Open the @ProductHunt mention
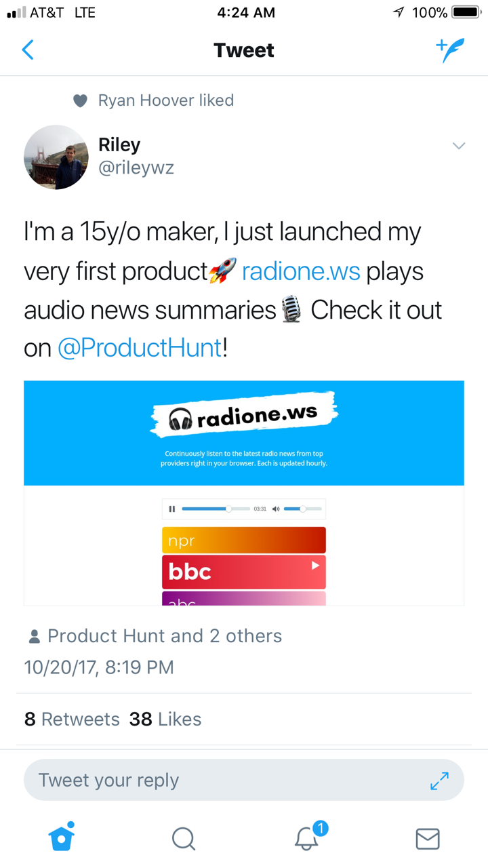Image resolution: width=488 pixels, height=868 pixels. coord(140,348)
